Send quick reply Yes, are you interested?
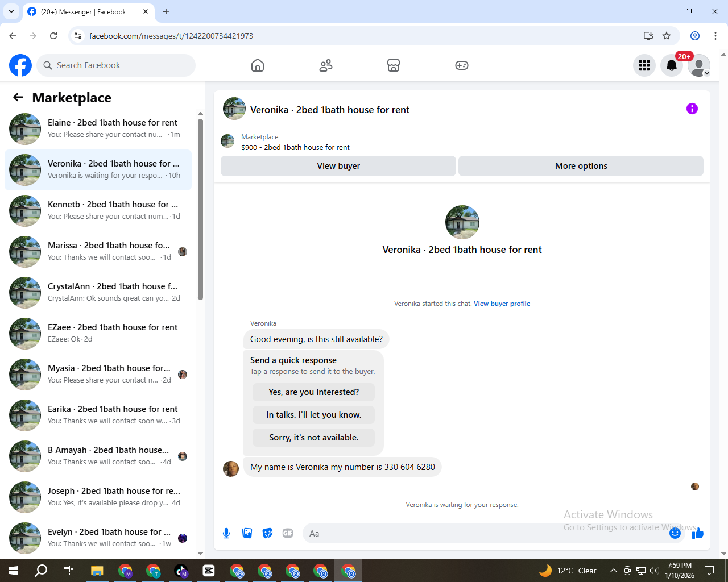 coord(313,392)
